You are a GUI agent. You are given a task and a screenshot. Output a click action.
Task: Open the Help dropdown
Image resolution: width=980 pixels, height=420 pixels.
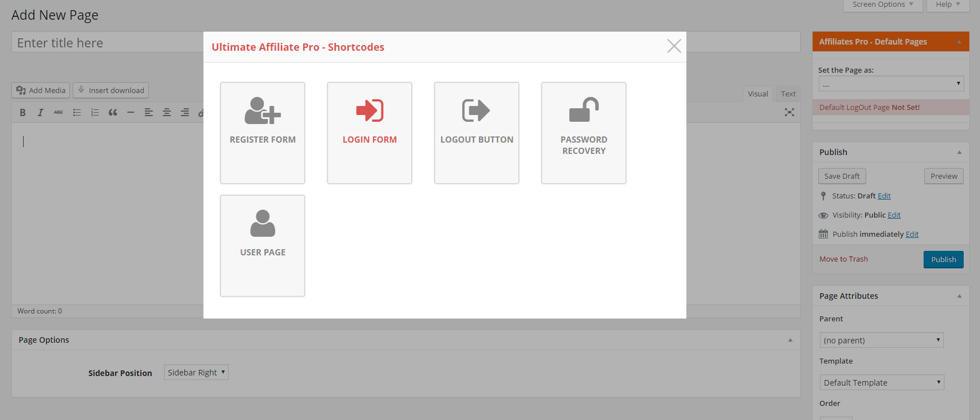[x=948, y=5]
